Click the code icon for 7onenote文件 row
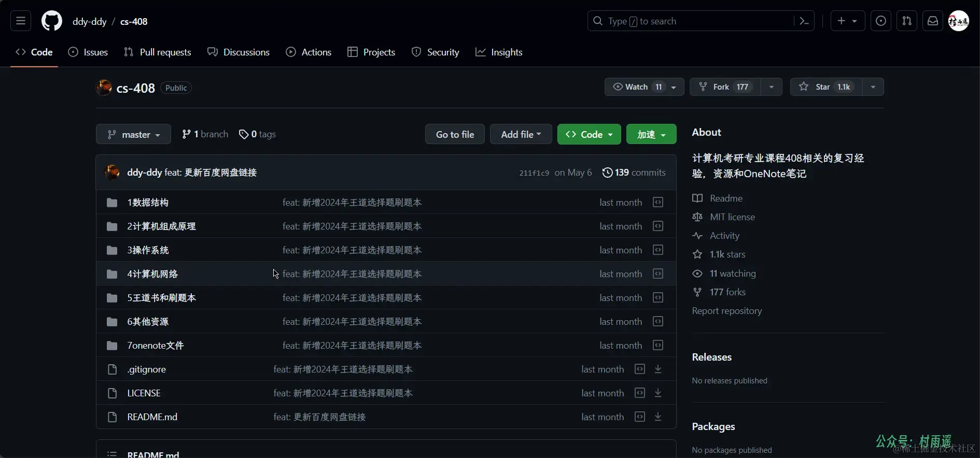 [x=658, y=346]
